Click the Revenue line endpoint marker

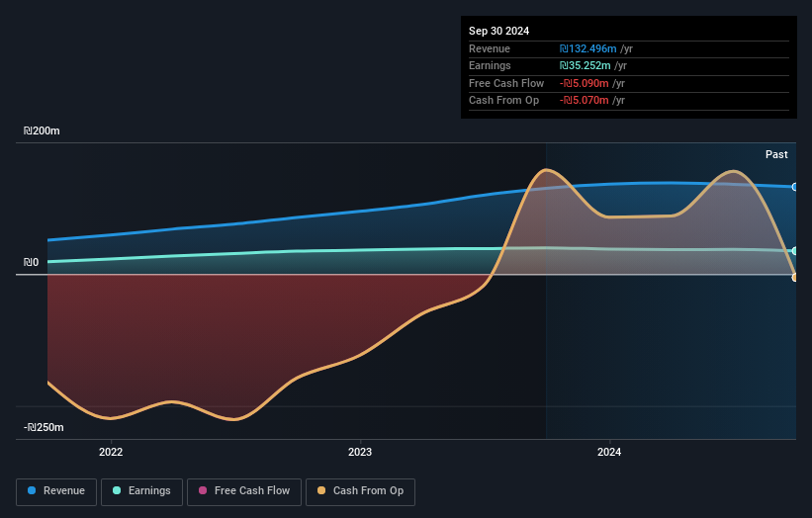pos(795,187)
